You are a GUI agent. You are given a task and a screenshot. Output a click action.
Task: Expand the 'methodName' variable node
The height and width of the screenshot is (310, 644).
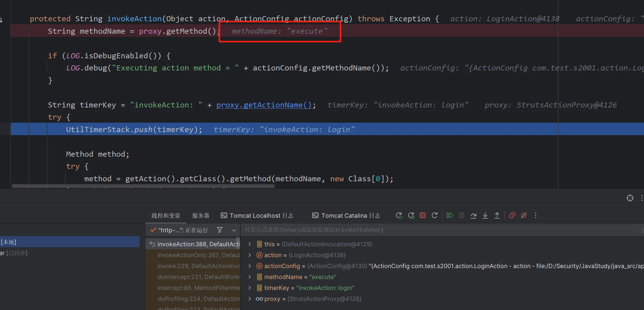tap(249, 277)
